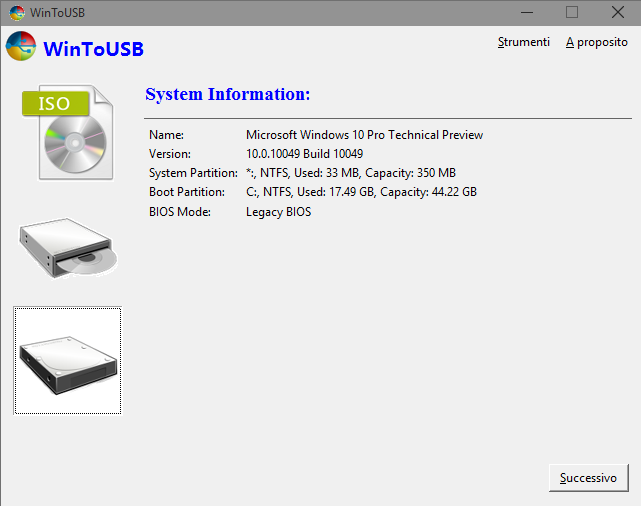Click the WinToUSB globe logo in header
Screen dimensions: 641x506
[x=21, y=46]
